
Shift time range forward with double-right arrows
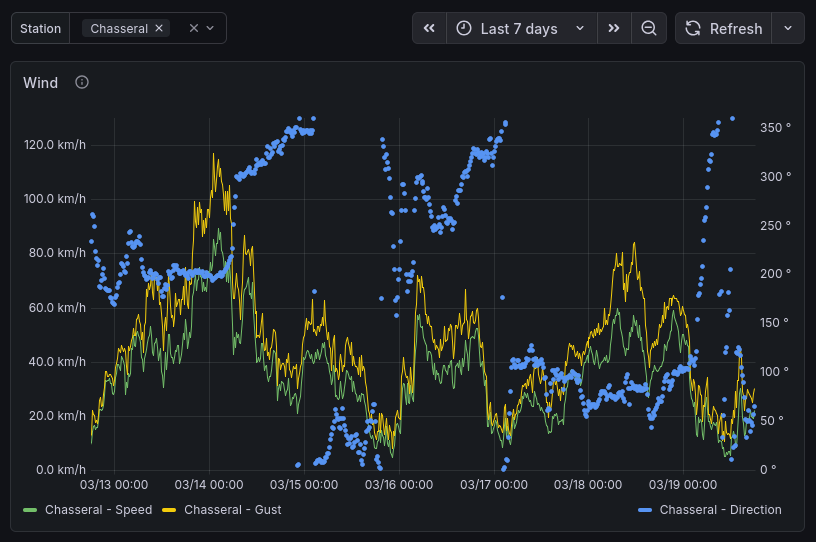point(614,29)
